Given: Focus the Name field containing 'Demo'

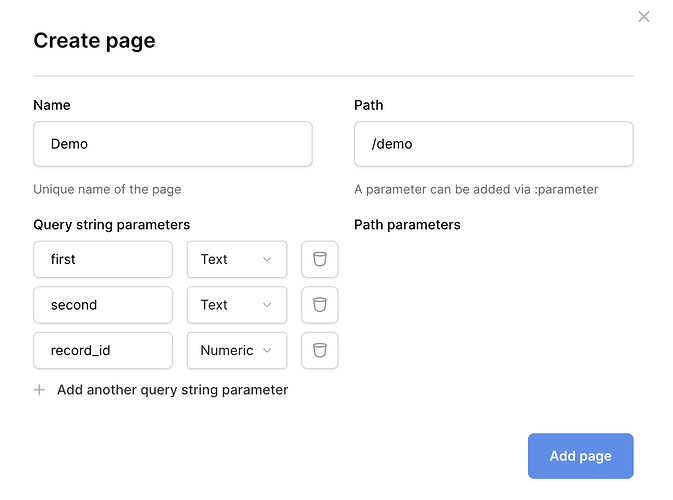Looking at the screenshot, I should tap(172, 144).
